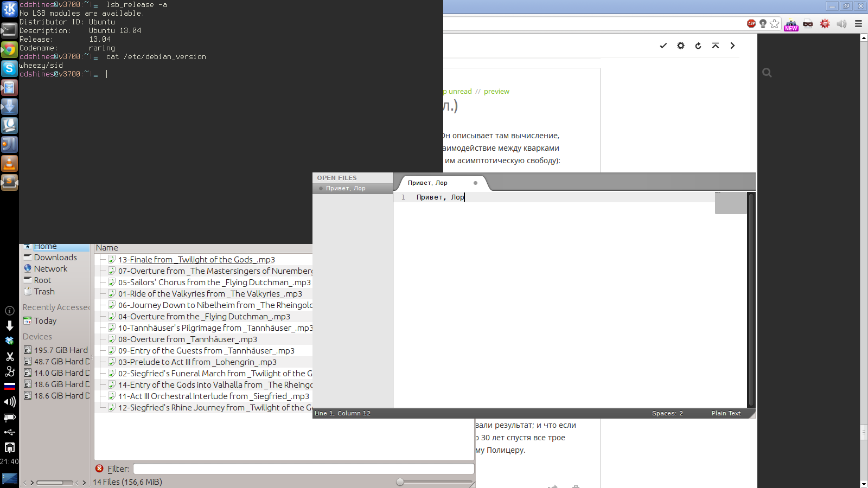Open the red file manager dock icon
The height and width of the screenshot is (488, 868).
(9, 87)
